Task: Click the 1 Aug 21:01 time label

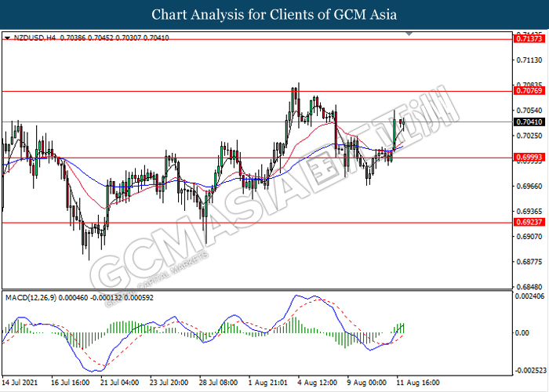Action: [268, 383]
